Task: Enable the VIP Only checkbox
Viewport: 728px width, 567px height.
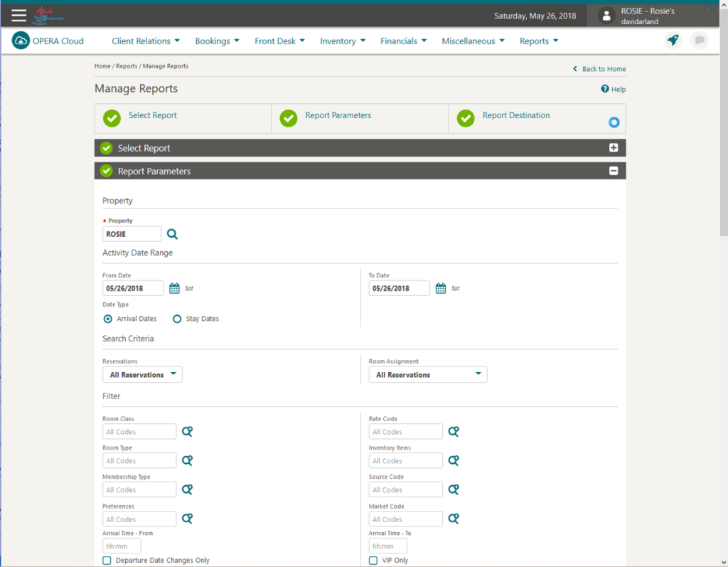Action: (x=373, y=561)
